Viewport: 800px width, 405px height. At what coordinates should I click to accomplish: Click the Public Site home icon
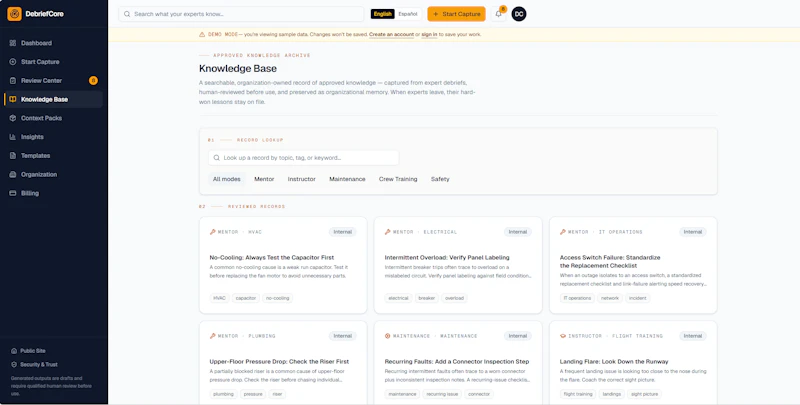[14, 351]
